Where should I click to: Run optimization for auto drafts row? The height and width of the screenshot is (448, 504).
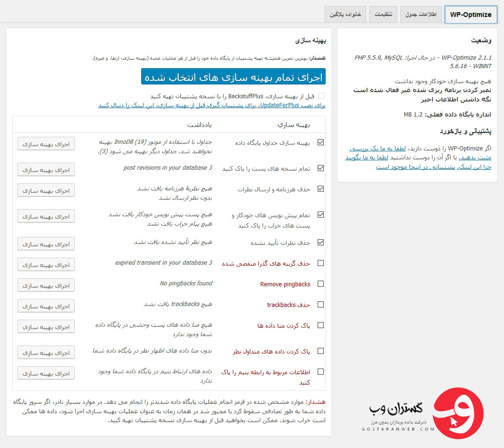(x=46, y=216)
